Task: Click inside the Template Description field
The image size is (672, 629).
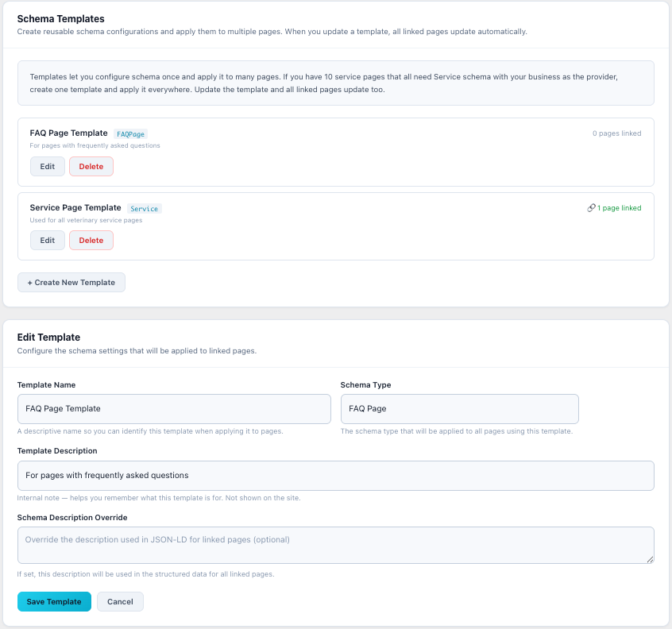Action: click(334, 475)
